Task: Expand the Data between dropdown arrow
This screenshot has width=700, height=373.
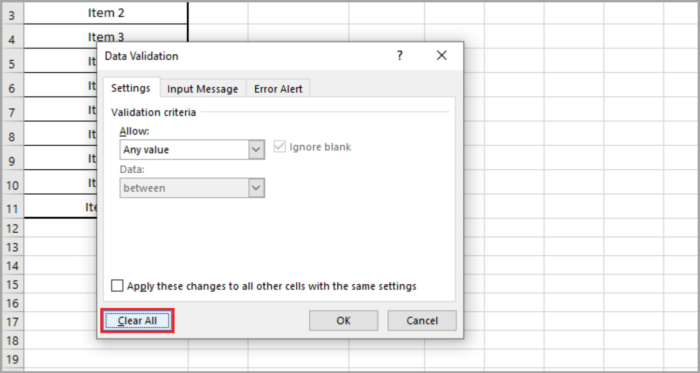Action: pos(256,188)
